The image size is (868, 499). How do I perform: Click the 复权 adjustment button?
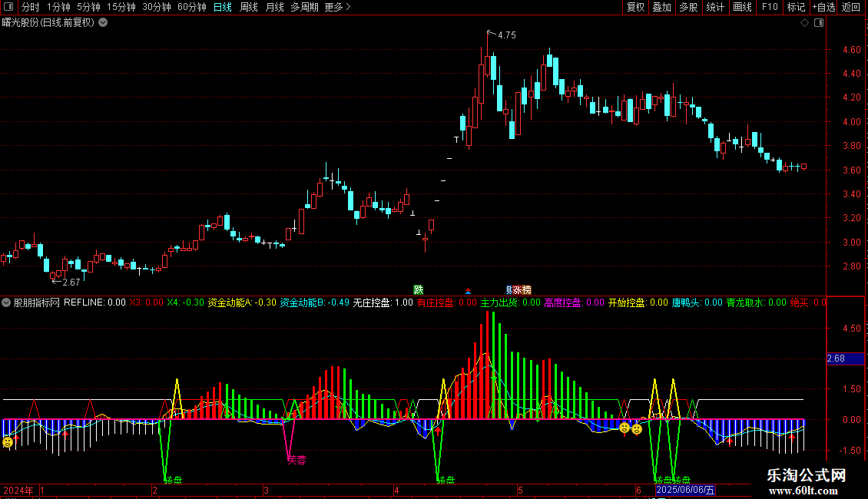(635, 7)
